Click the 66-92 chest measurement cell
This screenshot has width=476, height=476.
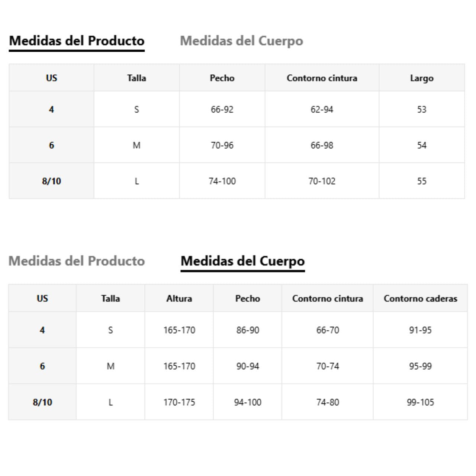pyautogui.click(x=222, y=109)
